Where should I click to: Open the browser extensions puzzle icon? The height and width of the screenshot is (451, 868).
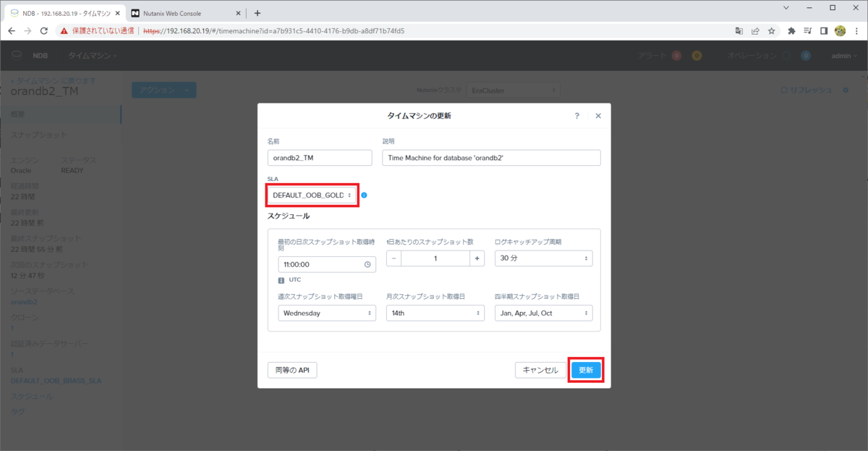pyautogui.click(x=793, y=30)
